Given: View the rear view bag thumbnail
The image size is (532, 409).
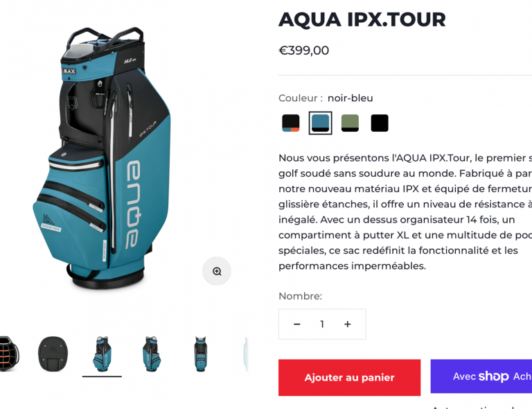Looking at the screenshot, I should click(200, 354).
